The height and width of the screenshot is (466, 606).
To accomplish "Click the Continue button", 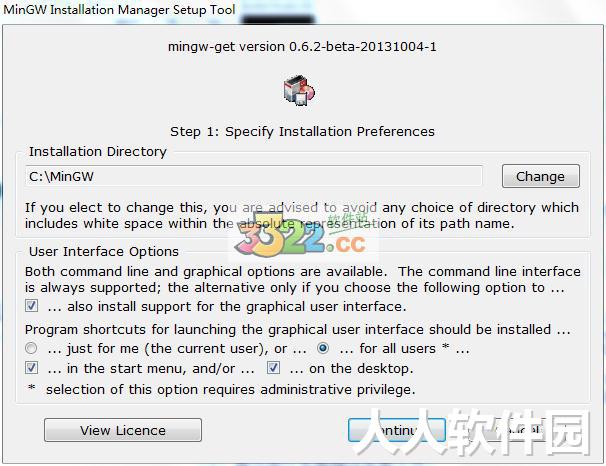I will pos(397,430).
